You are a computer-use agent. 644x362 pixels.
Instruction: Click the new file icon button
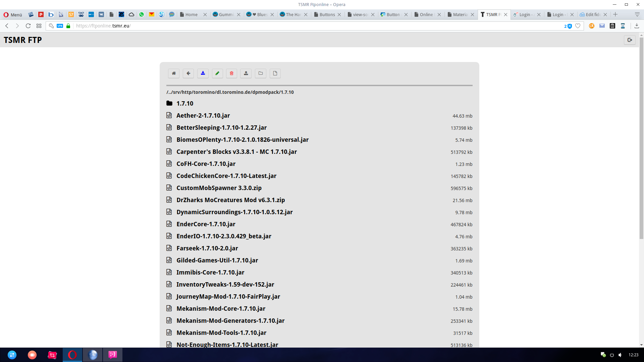tap(275, 73)
